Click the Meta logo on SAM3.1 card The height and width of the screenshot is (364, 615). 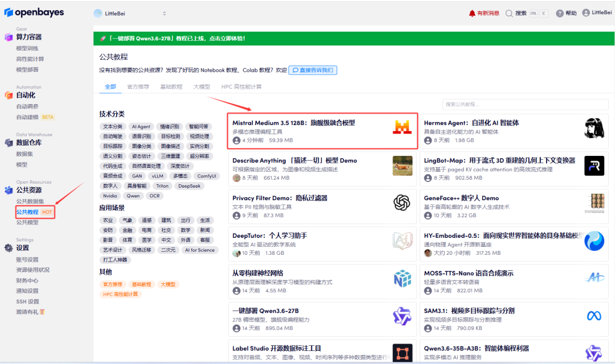tap(594, 316)
